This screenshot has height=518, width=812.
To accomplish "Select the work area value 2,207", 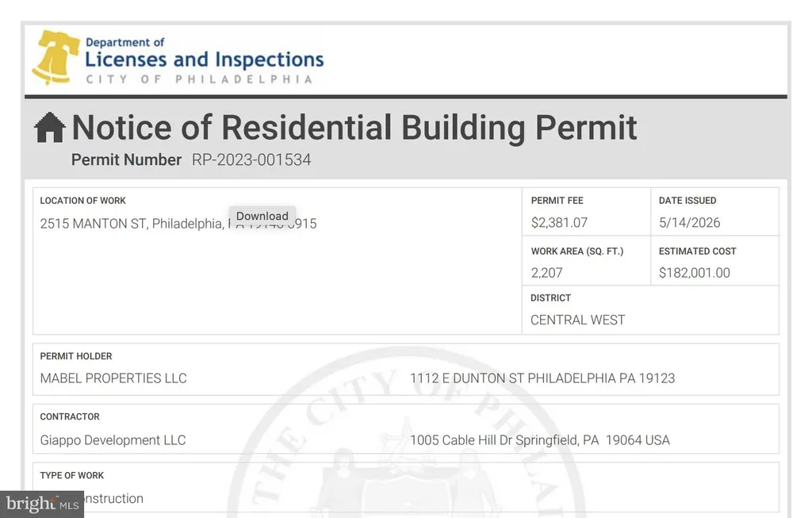I will [546, 273].
